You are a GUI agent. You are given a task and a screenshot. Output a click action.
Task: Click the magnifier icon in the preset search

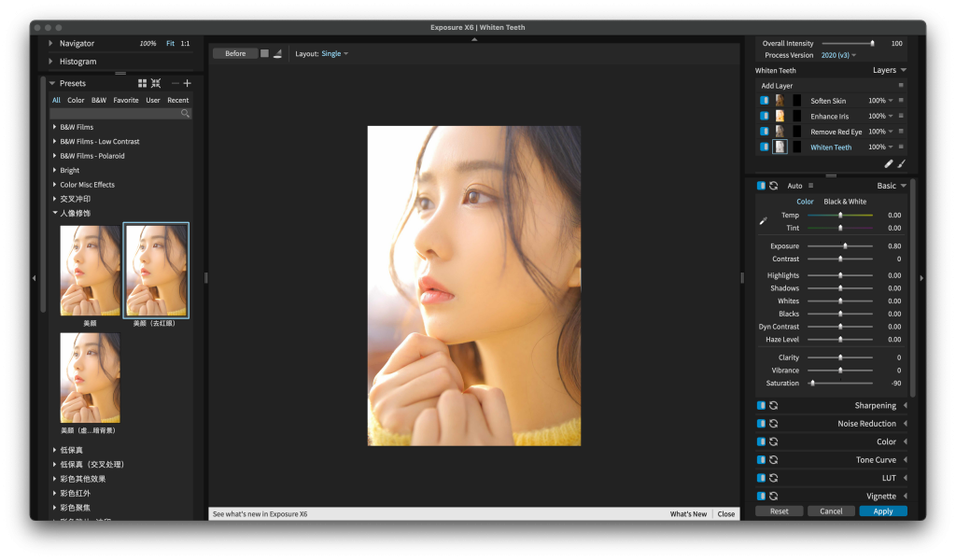tap(185, 113)
